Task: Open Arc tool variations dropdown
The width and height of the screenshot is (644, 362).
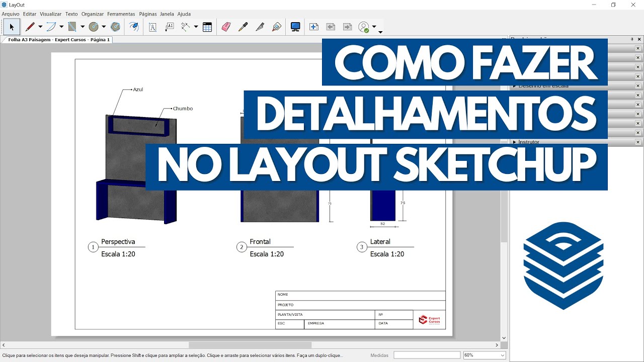Action: [x=61, y=27]
